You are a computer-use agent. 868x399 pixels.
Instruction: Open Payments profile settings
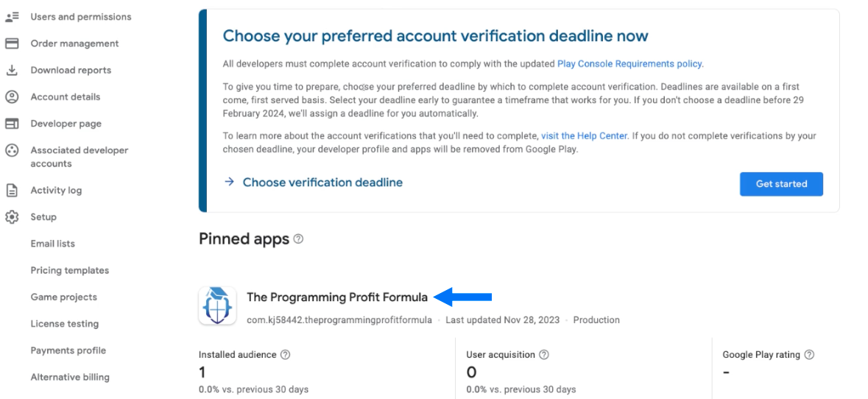tap(68, 350)
